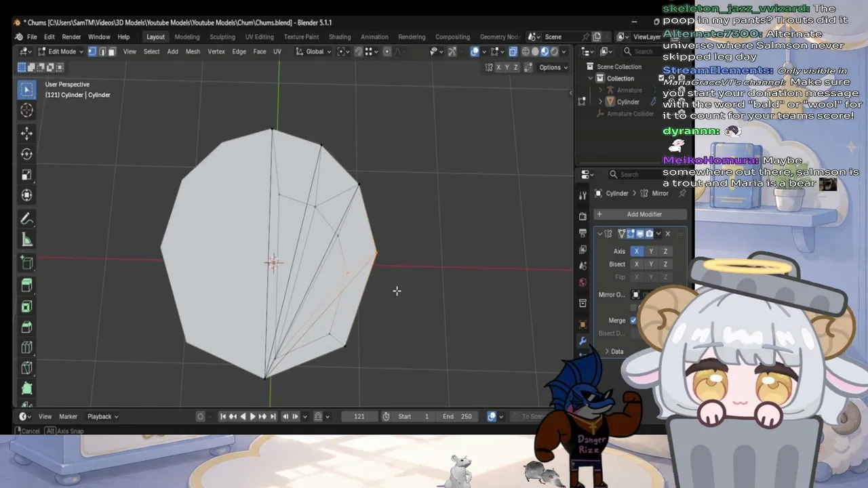The width and height of the screenshot is (868, 488).
Task: Enable face select mode
Action: pos(111,52)
